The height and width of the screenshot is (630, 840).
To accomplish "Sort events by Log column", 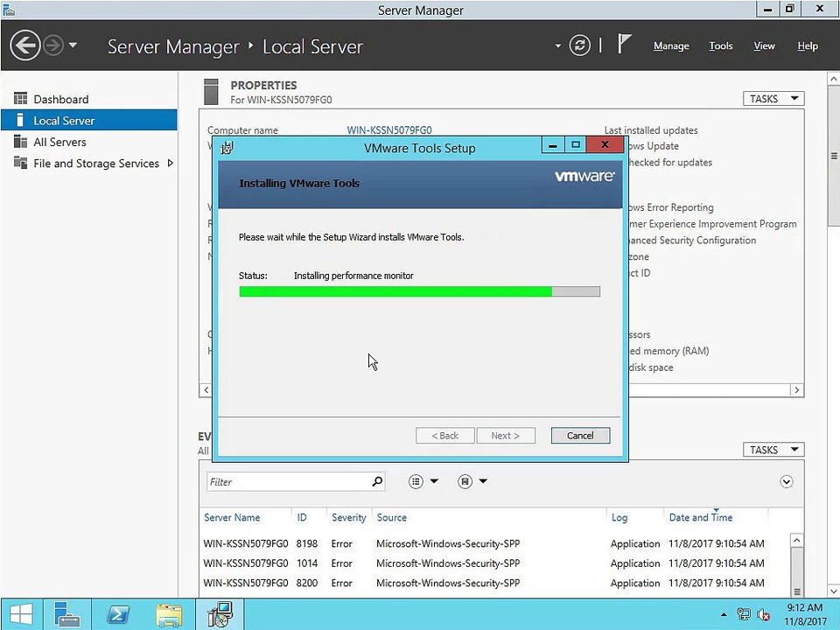I will coord(619,517).
